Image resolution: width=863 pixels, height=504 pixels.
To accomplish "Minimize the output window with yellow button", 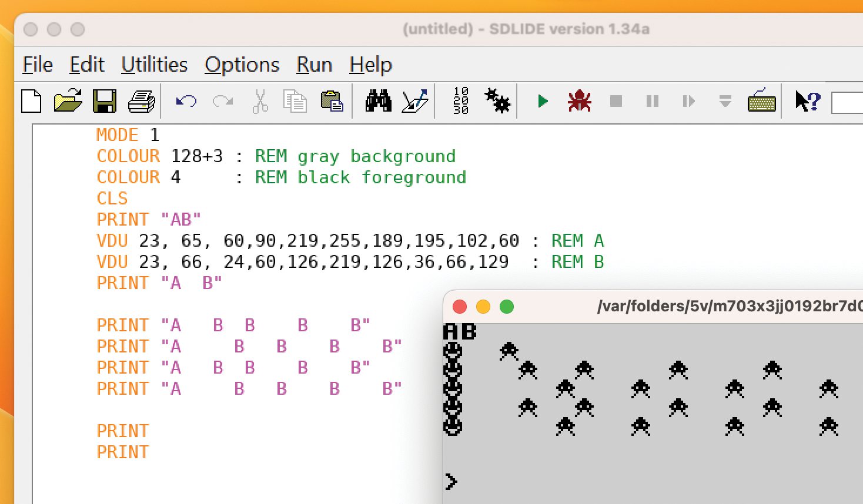I will 483,307.
